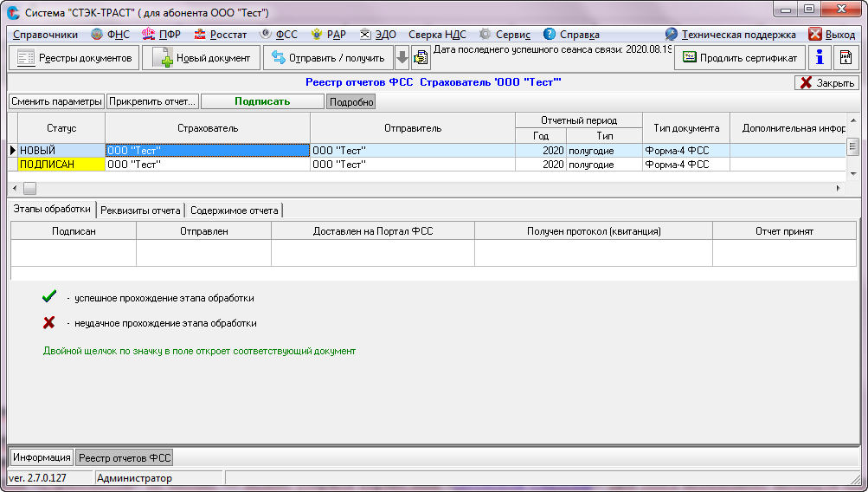Open the ПФР menu icon

(x=148, y=35)
